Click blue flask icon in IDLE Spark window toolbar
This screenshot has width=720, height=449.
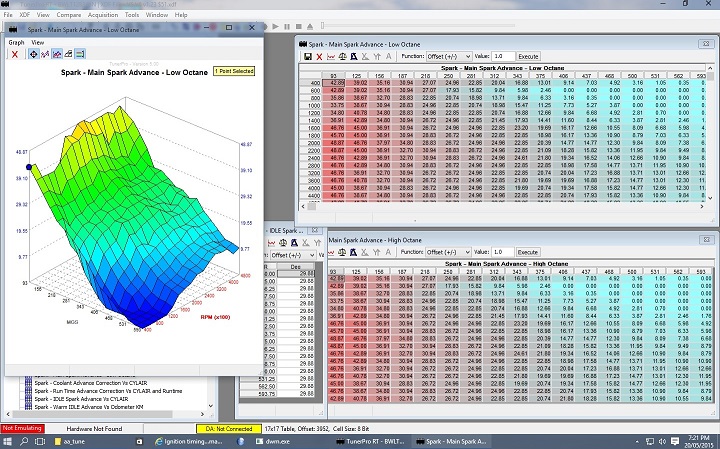coord(294,243)
